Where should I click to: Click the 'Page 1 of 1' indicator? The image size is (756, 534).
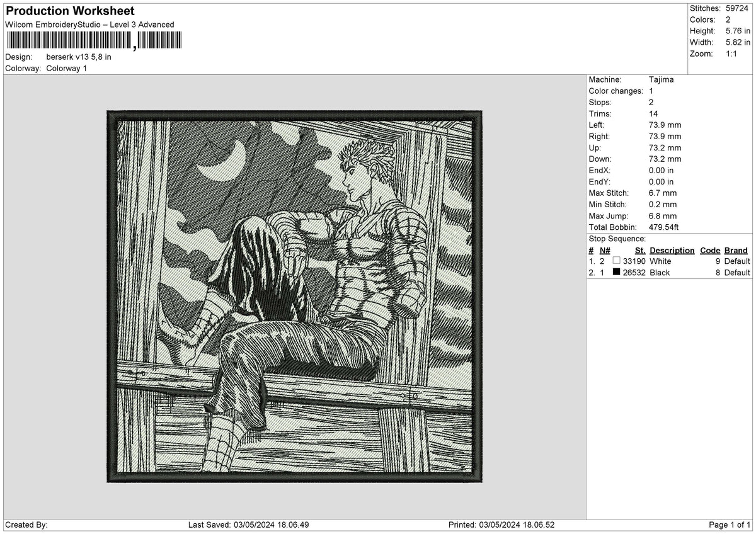(x=730, y=525)
